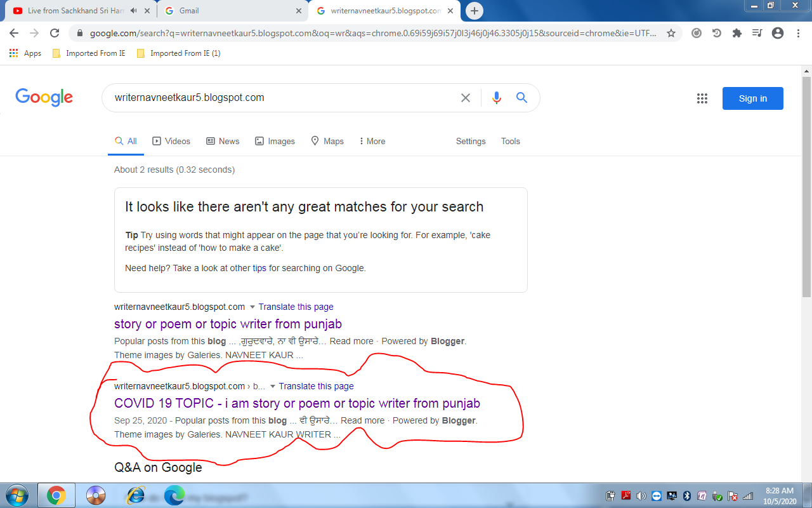
Task: Open the Windows Start button
Action: click(16, 495)
